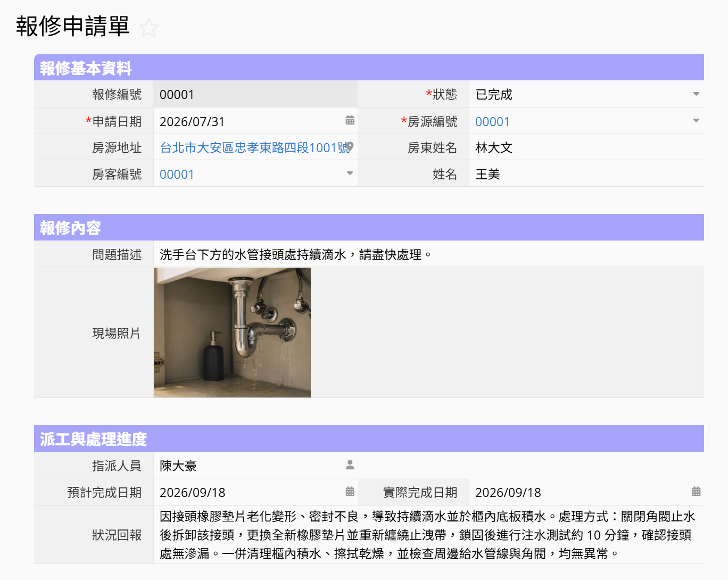Click the 申請日期 value 2026/07/31

(x=192, y=122)
